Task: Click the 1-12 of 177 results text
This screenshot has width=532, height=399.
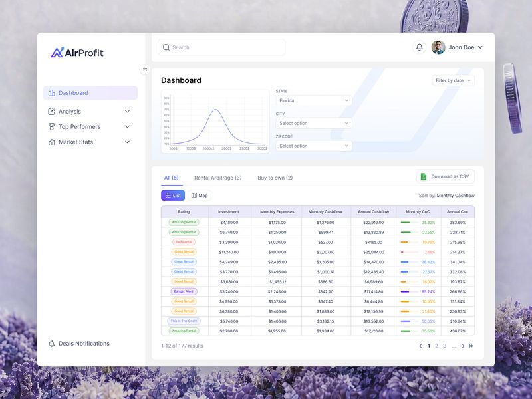Action: 182,346
